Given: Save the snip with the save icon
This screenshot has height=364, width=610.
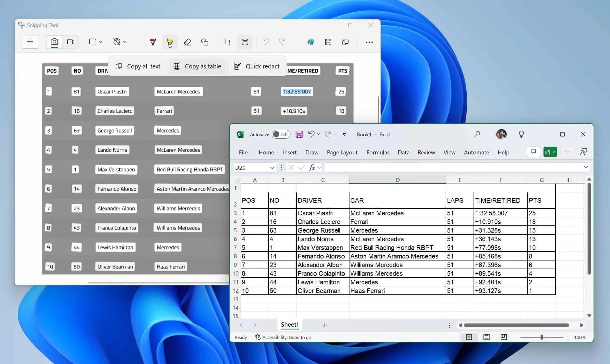Looking at the screenshot, I should click(x=328, y=42).
